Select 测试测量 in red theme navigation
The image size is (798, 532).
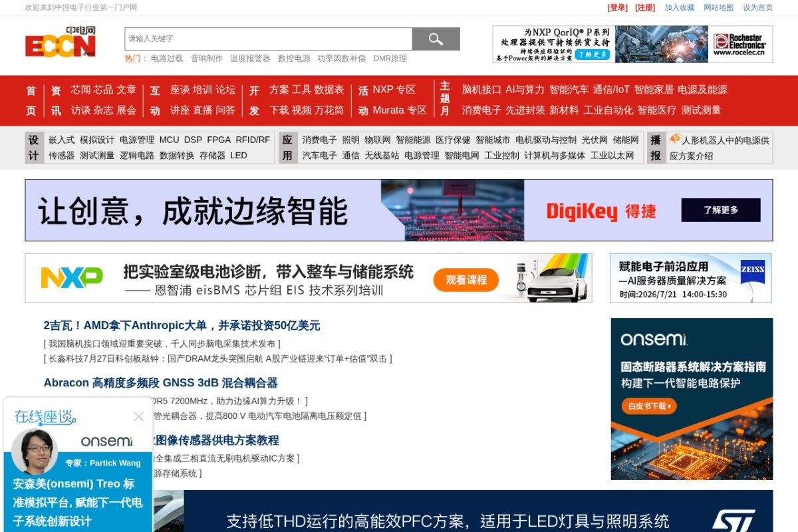[701, 110]
